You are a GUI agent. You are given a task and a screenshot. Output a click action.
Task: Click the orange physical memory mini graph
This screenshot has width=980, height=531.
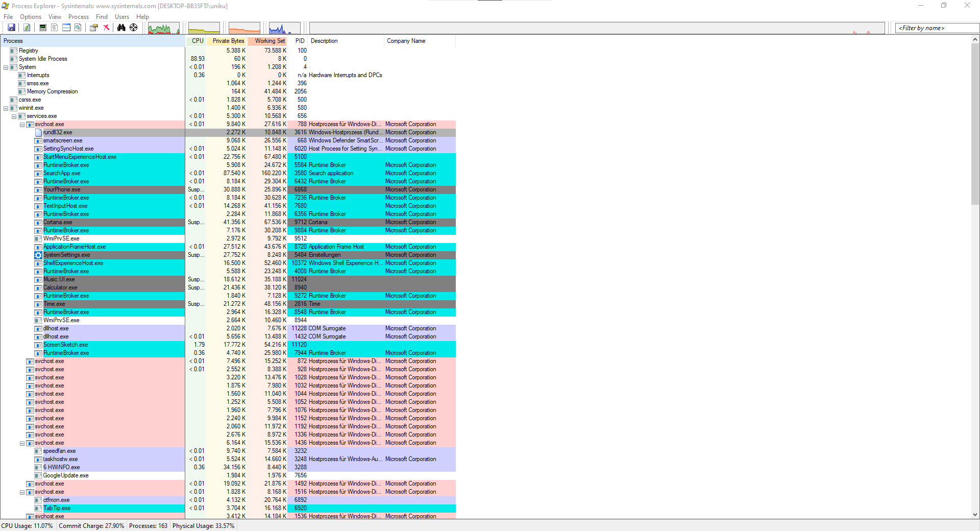tap(244, 28)
